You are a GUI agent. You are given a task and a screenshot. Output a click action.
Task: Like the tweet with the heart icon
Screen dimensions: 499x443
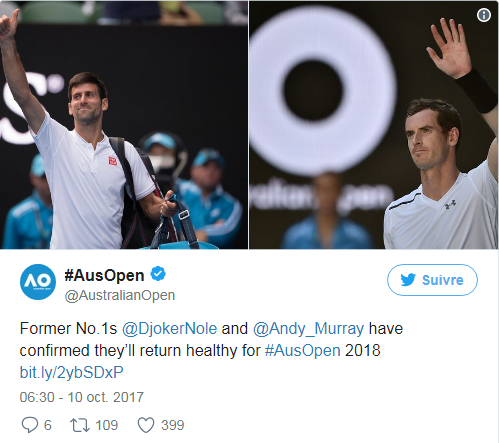(x=146, y=425)
